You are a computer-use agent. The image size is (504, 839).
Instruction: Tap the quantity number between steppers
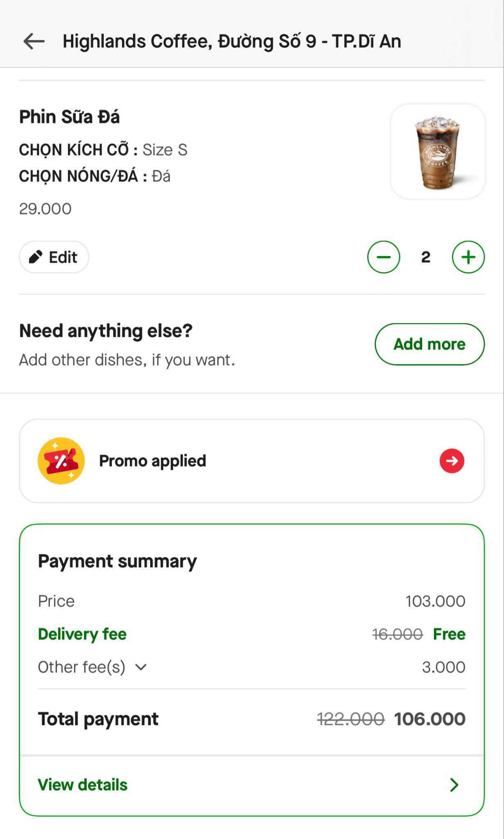(426, 257)
